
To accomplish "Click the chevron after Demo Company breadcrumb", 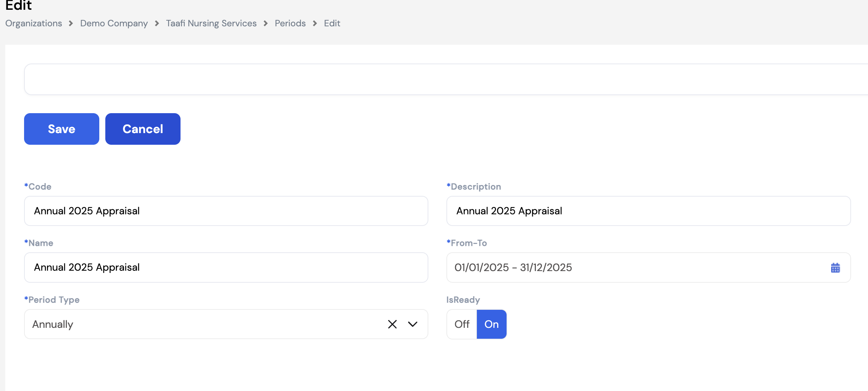I will [x=157, y=23].
